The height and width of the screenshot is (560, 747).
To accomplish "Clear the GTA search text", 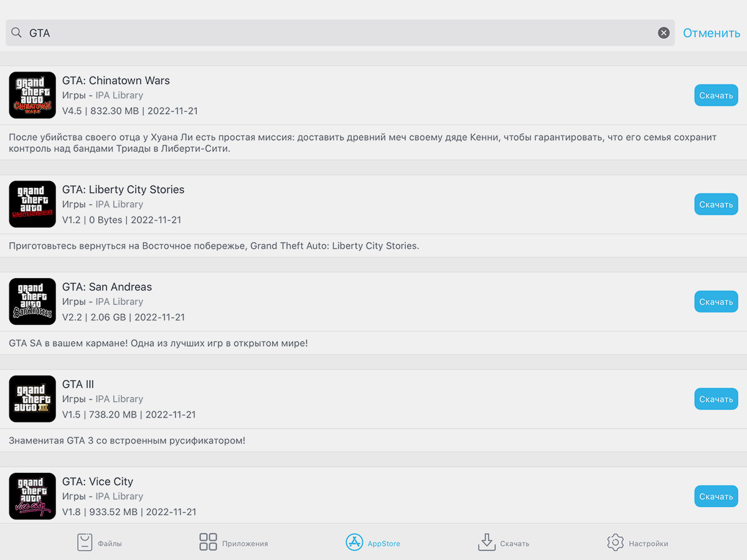I will point(664,33).
